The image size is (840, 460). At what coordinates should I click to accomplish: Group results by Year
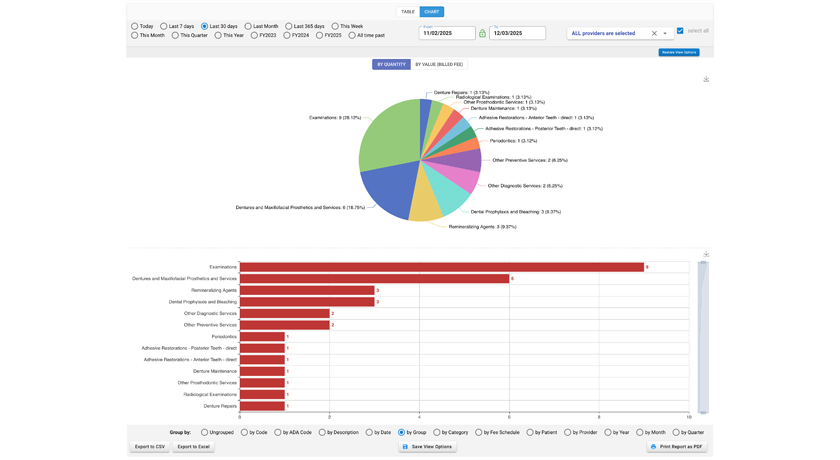click(608, 432)
